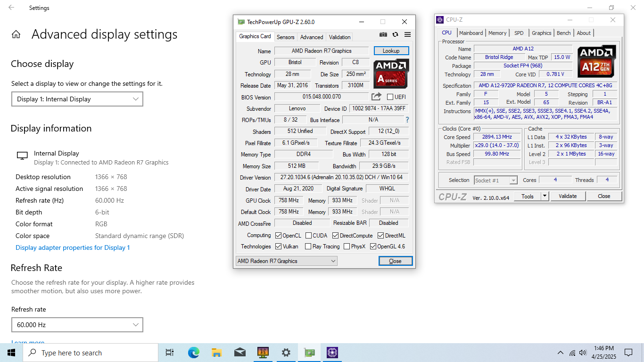Click the CPU-Z Core Speed value field

(497, 137)
